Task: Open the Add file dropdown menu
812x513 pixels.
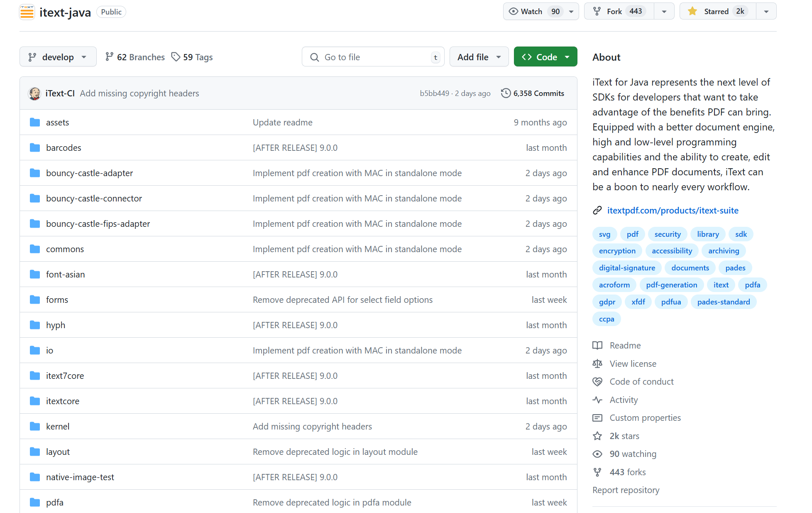Action: (479, 57)
